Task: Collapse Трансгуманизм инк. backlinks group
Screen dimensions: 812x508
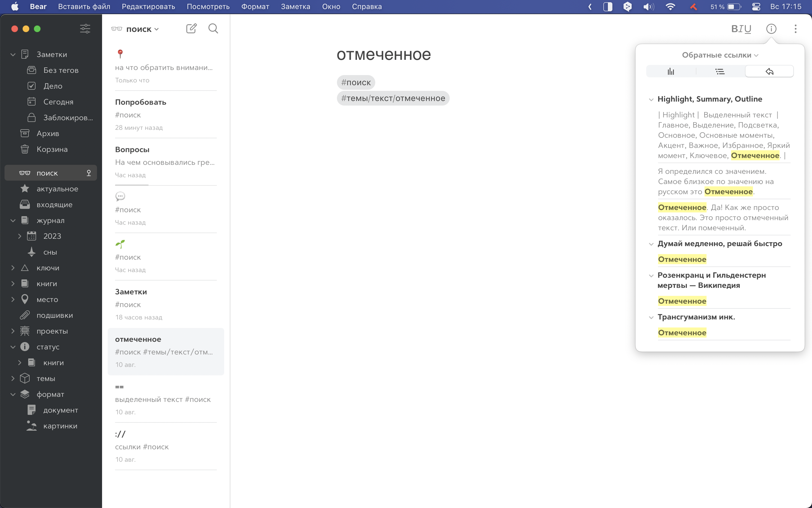Action: pyautogui.click(x=651, y=317)
